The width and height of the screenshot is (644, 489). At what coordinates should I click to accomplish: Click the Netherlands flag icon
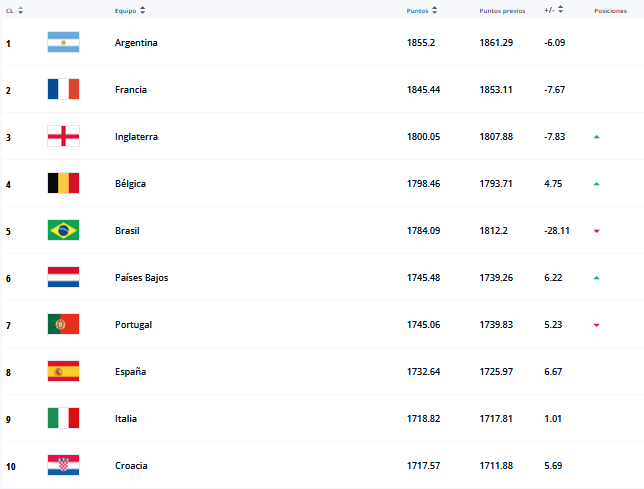coord(63,277)
